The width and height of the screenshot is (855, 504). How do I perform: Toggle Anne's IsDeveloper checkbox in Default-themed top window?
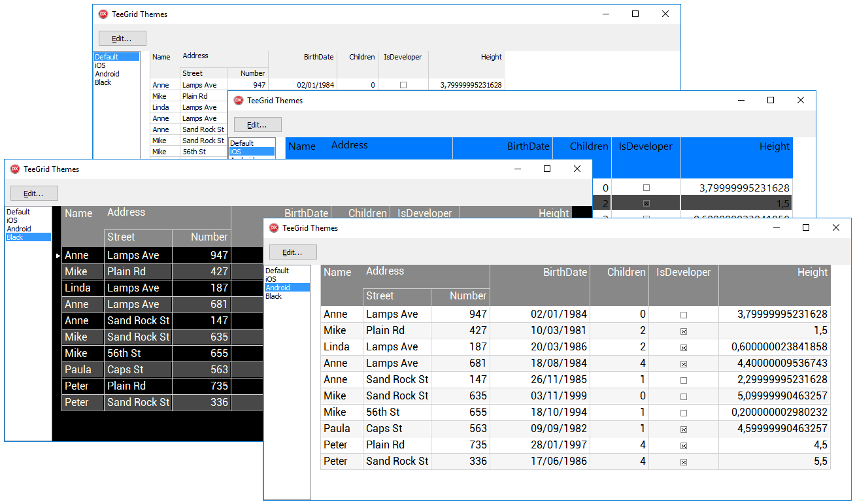(403, 85)
